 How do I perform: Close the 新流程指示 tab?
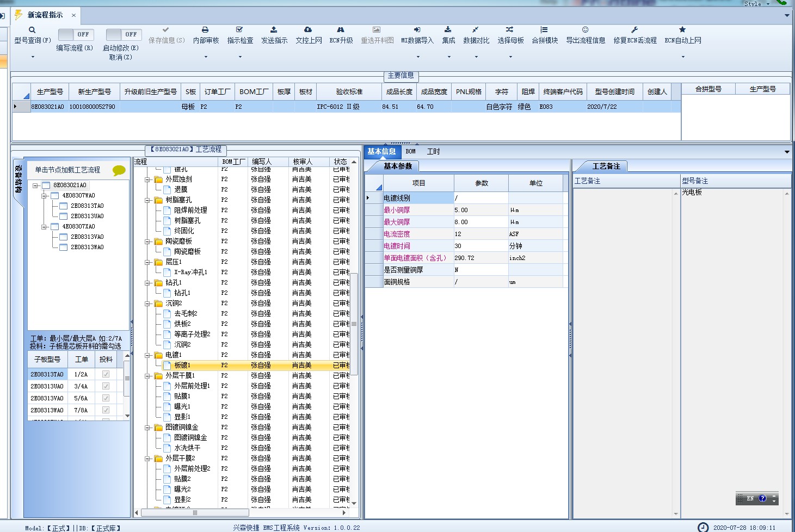[x=73, y=15]
